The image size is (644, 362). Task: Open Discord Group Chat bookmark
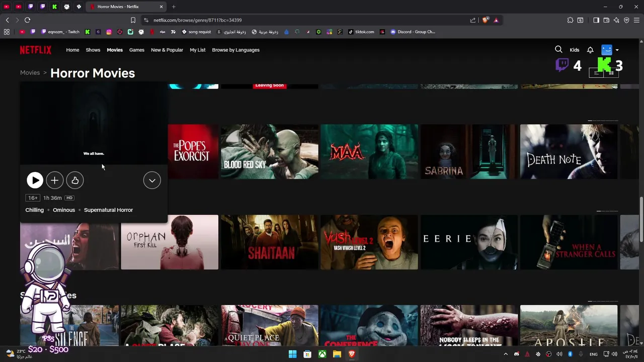point(413,32)
